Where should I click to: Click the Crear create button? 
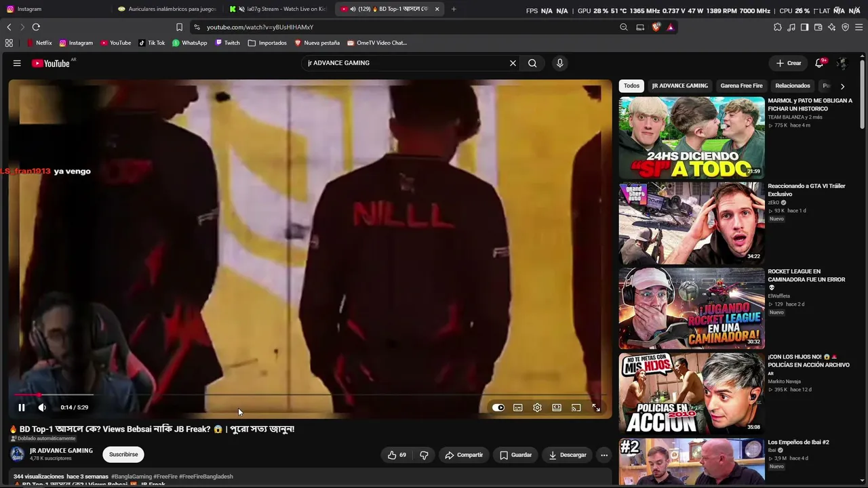(789, 63)
